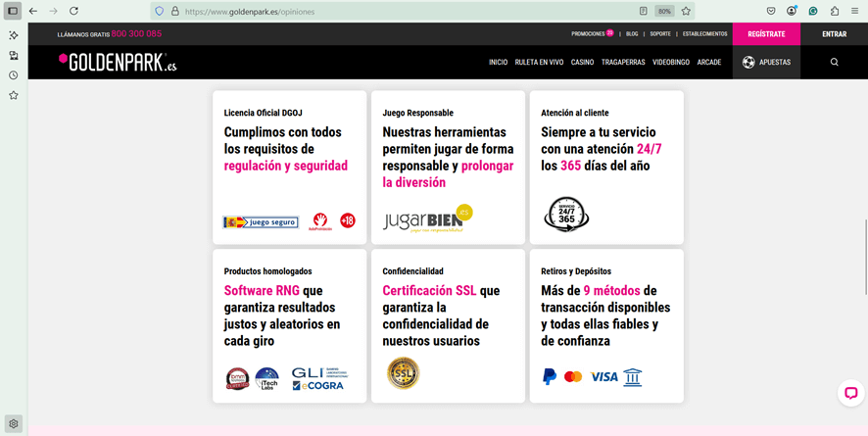This screenshot has height=436, width=868.
Task: Open bookmarks star icon in sidebar
Action: pos(14,95)
